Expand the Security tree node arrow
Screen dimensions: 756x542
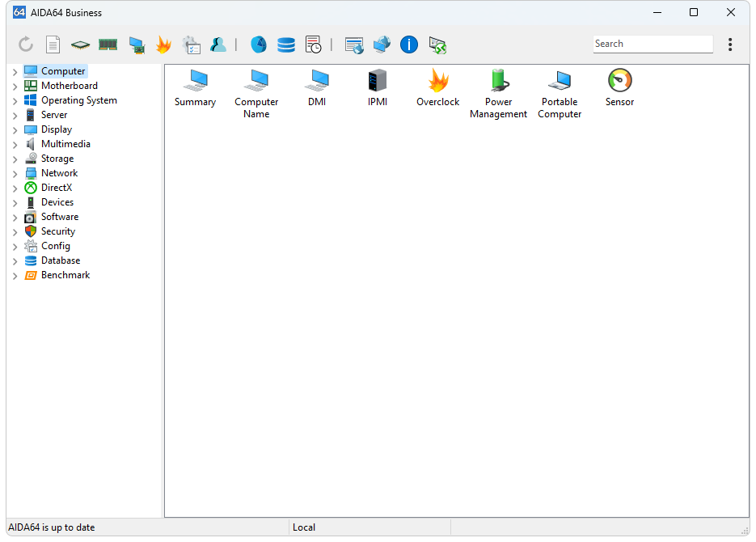pos(15,232)
